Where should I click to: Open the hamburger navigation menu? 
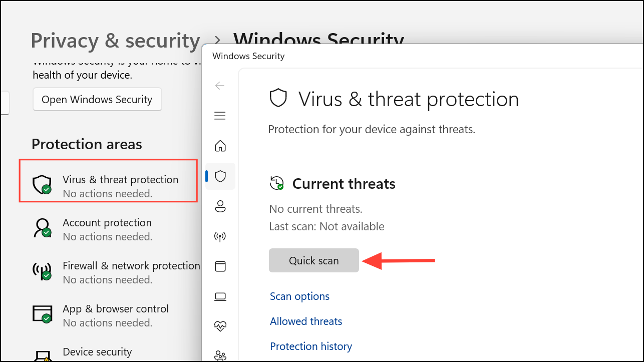[220, 116]
